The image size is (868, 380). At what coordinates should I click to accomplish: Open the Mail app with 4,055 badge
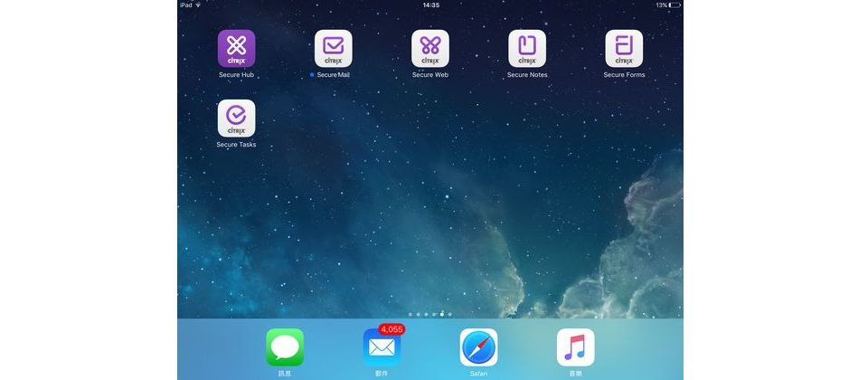(382, 347)
